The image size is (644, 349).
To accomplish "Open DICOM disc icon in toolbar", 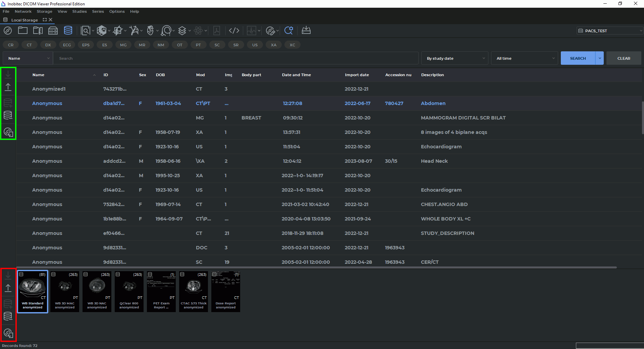I will pos(8,31).
